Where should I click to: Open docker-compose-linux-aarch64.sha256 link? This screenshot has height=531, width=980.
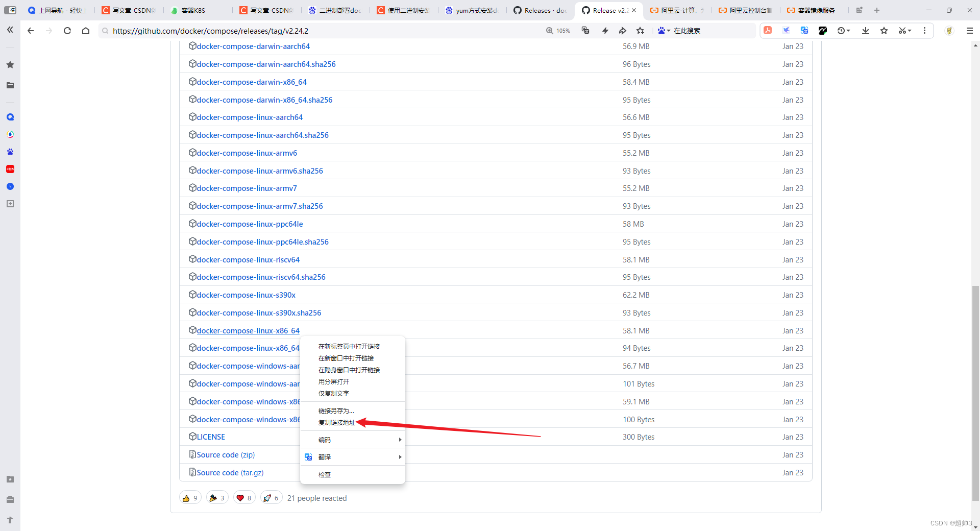(x=263, y=135)
